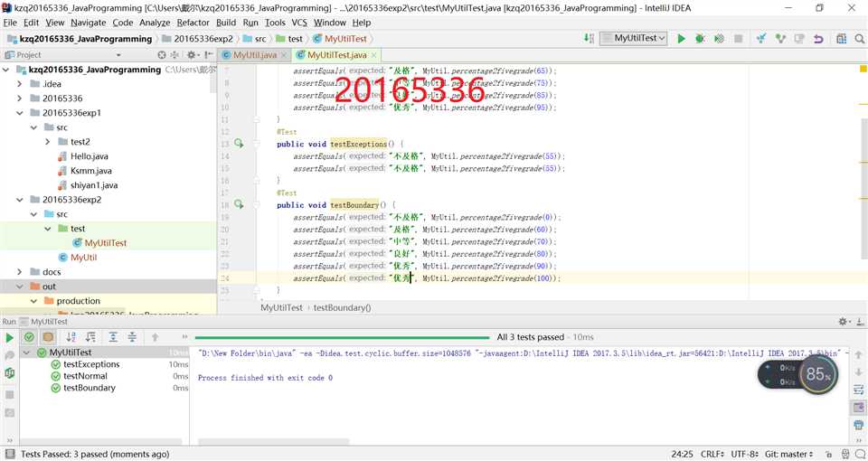Select Ksmm.java in project tree
868x461 pixels.
pyautogui.click(x=90, y=171)
